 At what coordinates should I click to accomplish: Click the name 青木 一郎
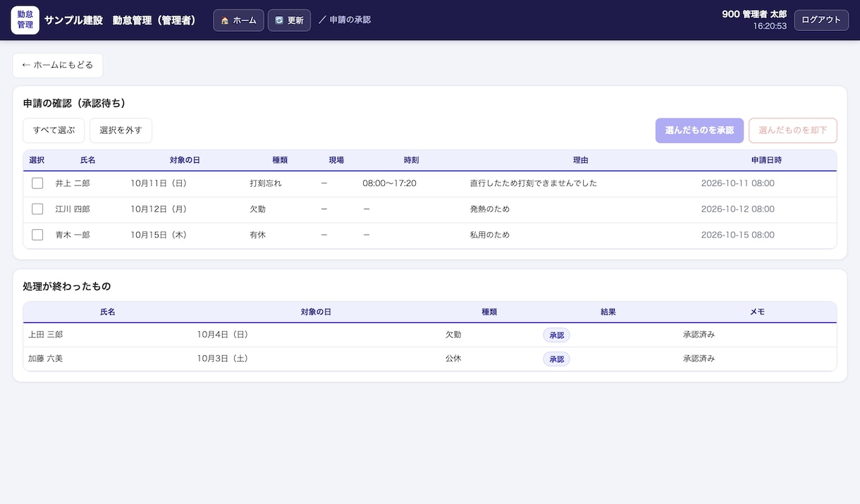[x=73, y=235]
